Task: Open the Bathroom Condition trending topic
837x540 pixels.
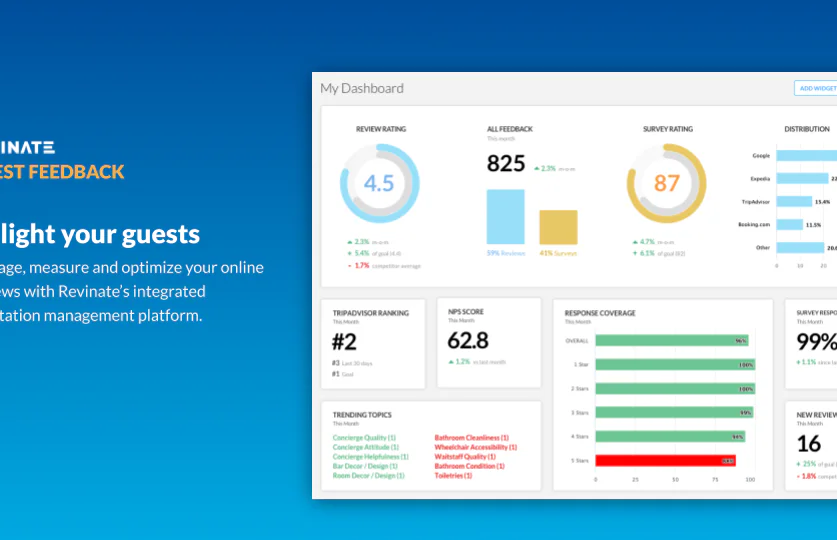Action: (x=469, y=466)
